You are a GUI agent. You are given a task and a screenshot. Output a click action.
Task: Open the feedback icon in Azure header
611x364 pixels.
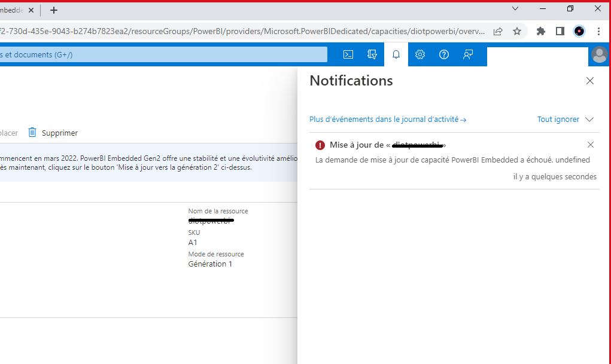coord(467,54)
